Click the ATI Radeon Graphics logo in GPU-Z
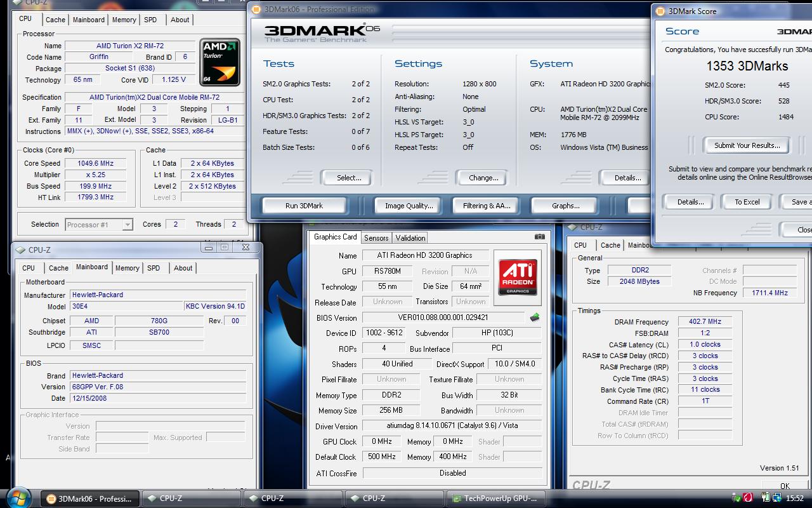The image size is (812, 508). (x=519, y=277)
